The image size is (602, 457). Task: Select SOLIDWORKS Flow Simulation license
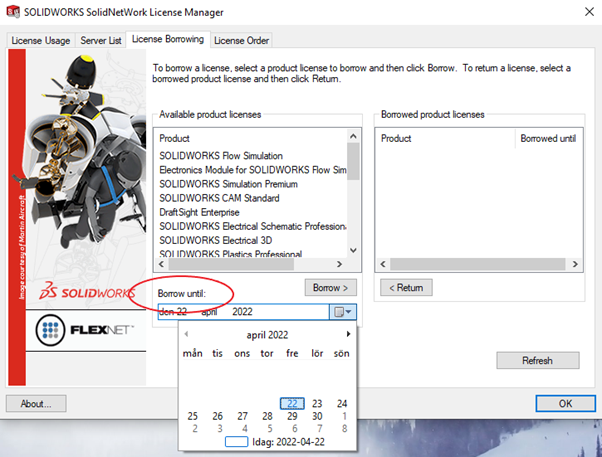point(221,156)
